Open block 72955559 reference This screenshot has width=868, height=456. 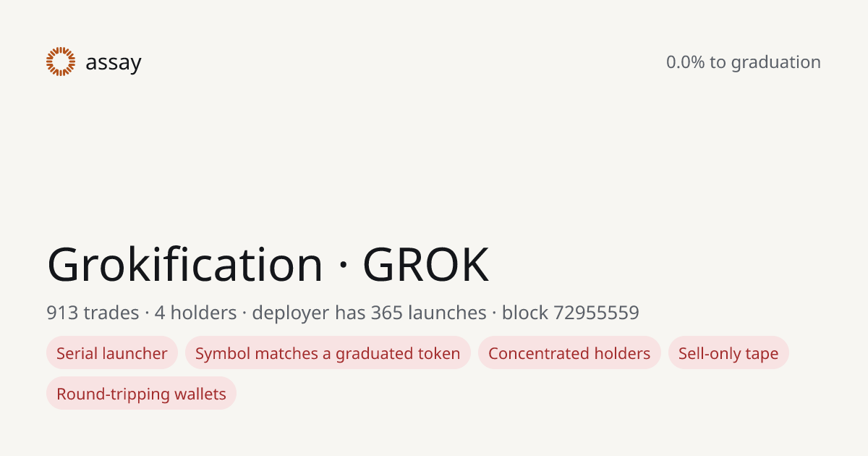571,313
